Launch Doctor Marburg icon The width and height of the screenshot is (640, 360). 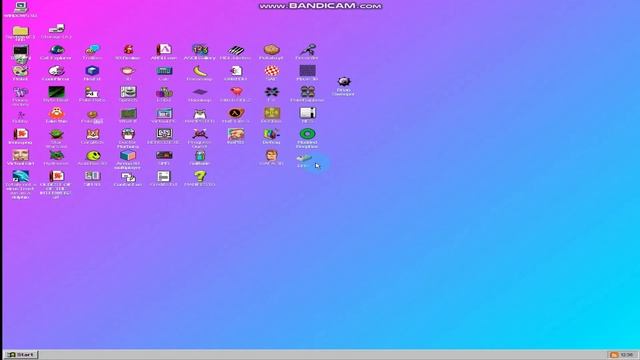(128, 134)
